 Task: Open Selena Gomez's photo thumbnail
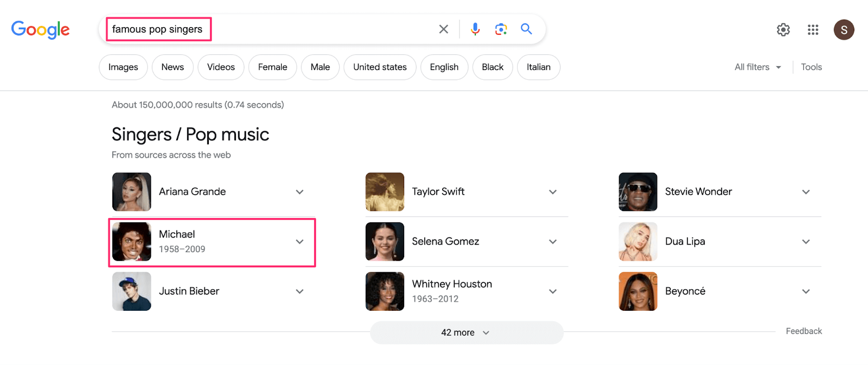coord(385,242)
